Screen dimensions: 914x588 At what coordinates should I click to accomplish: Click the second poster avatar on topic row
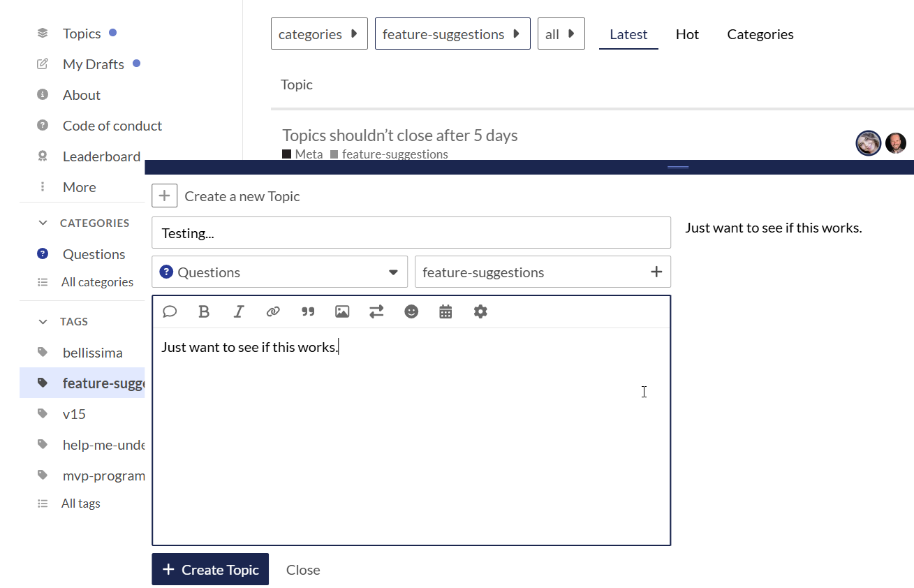(x=896, y=143)
